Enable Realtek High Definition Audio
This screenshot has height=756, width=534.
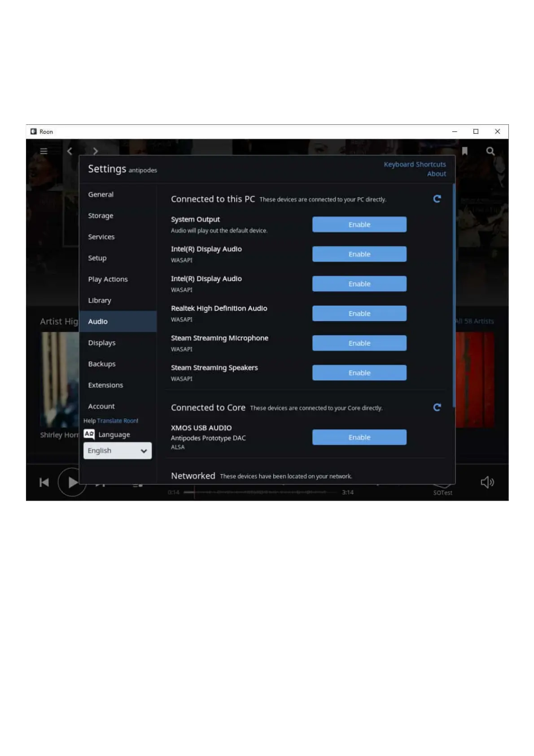359,313
